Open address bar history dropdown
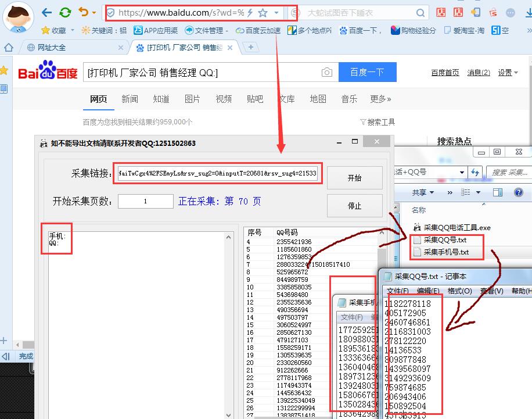The width and height of the screenshot is (532, 419). coord(276,13)
